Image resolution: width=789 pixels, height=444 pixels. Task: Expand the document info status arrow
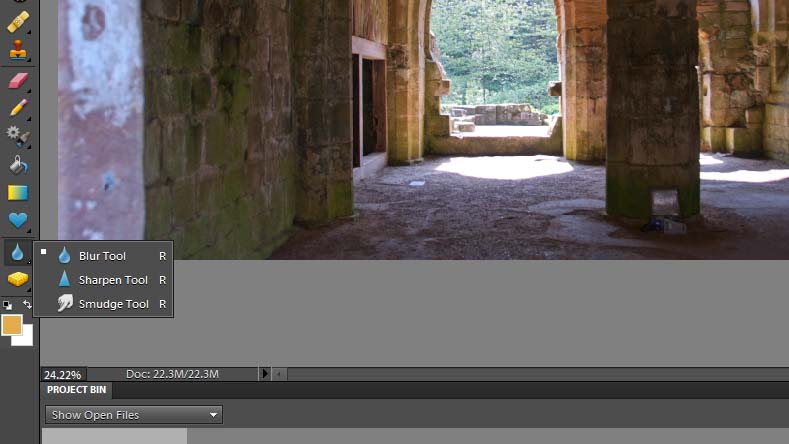(x=265, y=374)
